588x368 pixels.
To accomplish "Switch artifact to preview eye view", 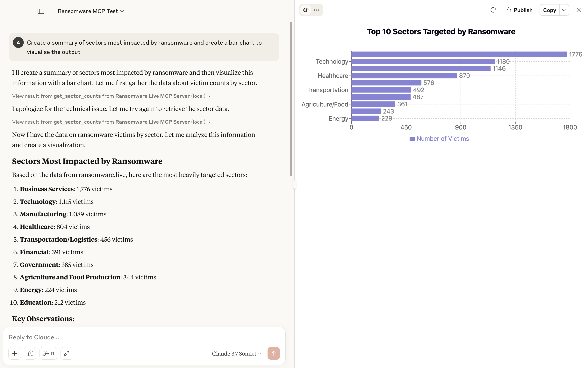I will [306, 10].
